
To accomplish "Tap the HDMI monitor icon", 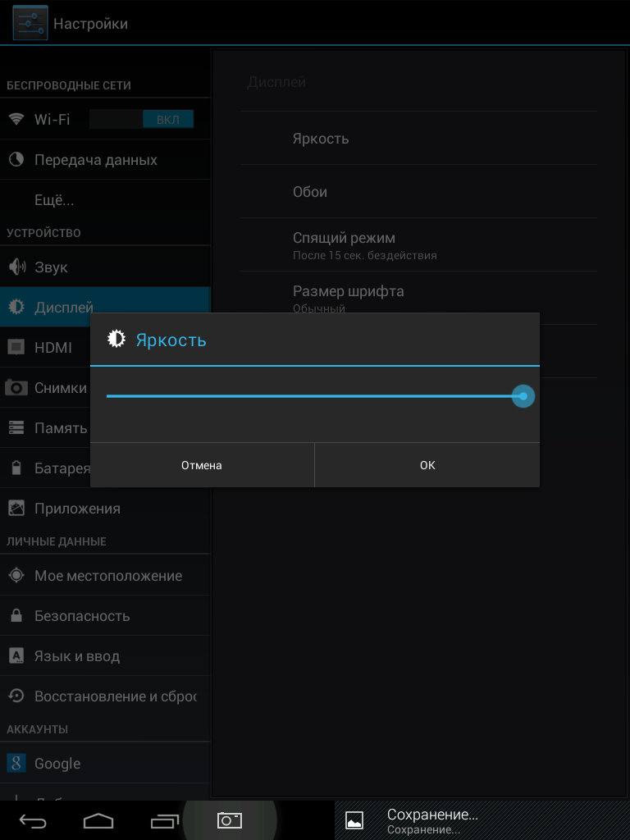I will tap(16, 347).
